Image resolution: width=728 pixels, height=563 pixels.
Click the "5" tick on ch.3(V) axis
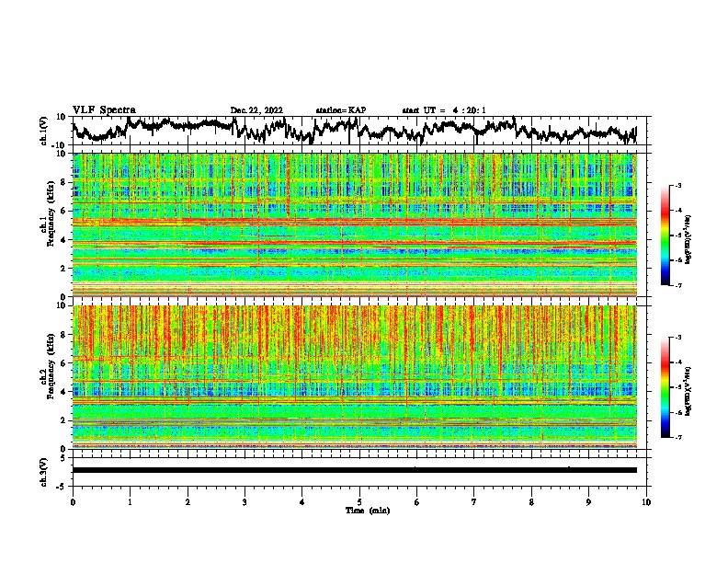[64, 458]
